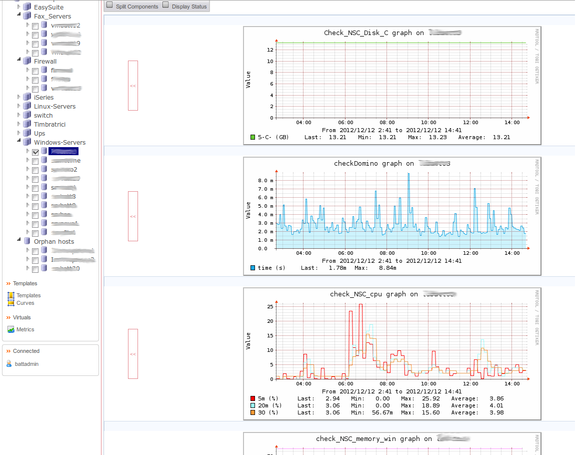Click green S-C- (GB) legend swatch
The height and width of the screenshot is (455, 577).
(x=252, y=137)
